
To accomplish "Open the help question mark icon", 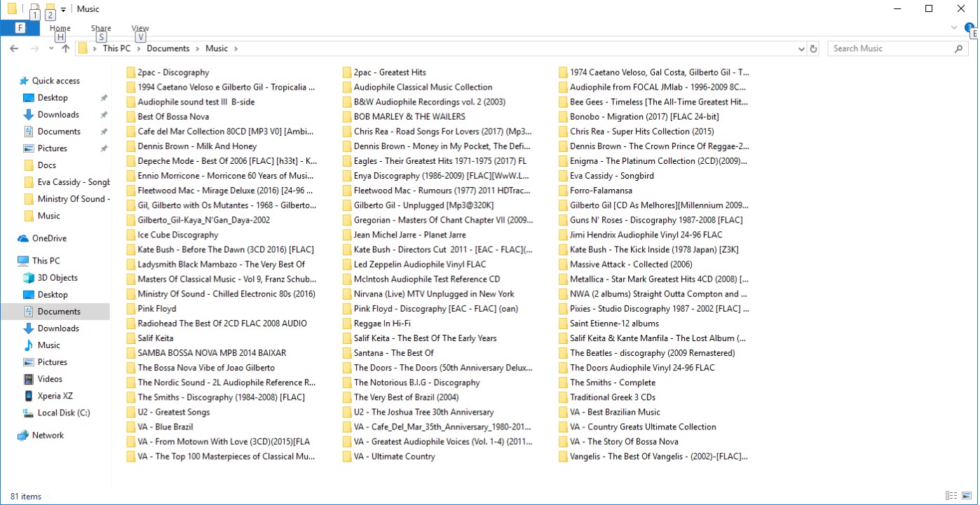I will (x=969, y=28).
